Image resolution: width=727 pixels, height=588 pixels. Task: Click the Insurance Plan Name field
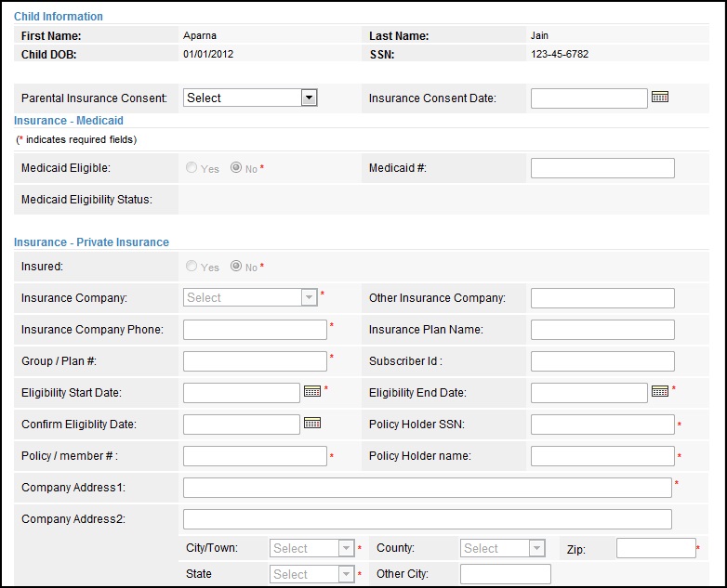pos(602,330)
